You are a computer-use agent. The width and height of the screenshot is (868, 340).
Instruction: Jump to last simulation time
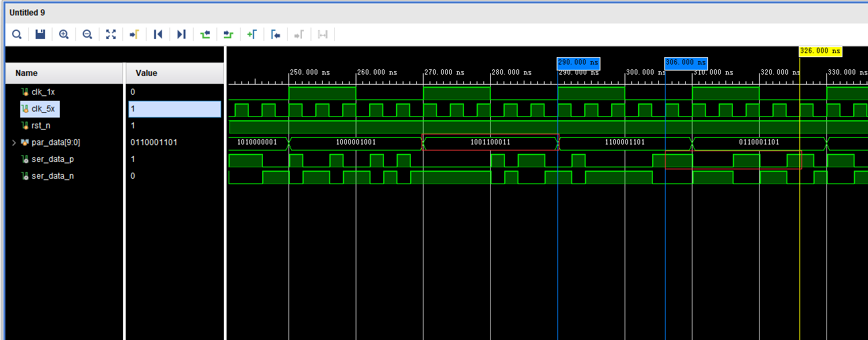pyautogui.click(x=182, y=34)
